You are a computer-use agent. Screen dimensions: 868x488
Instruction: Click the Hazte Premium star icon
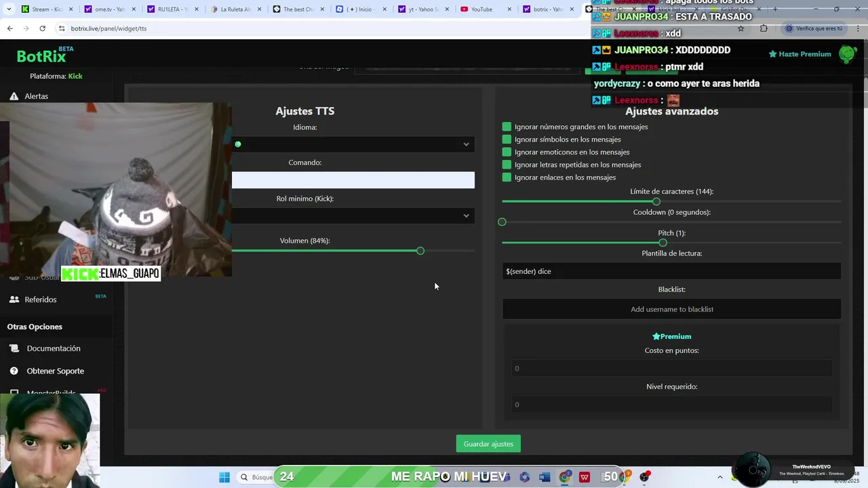click(772, 54)
